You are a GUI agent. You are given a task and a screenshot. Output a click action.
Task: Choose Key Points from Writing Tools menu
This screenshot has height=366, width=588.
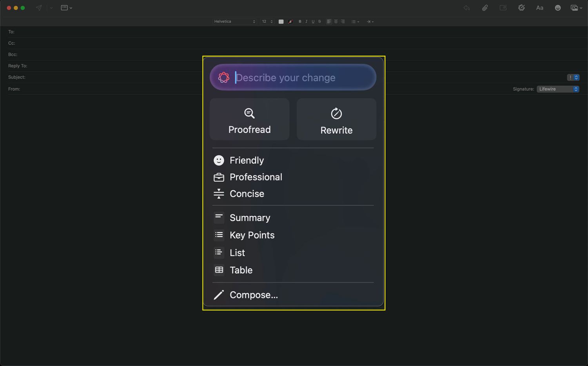252,235
